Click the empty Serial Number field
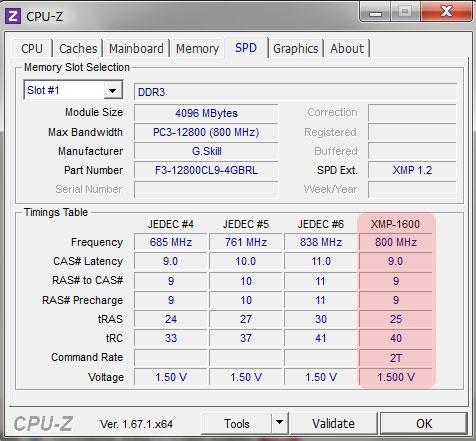Viewport: 476px width, 441px height. (x=206, y=189)
